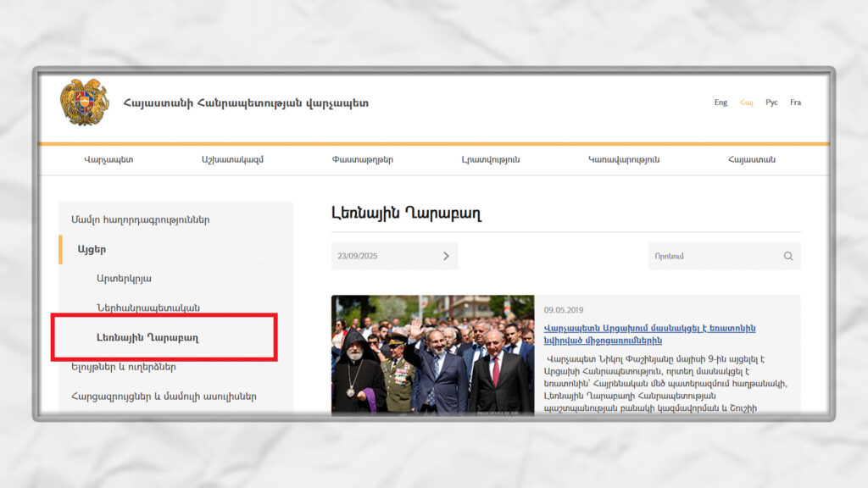Click the Որոնում search input field
This screenshot has width=868, height=488.
724,256
